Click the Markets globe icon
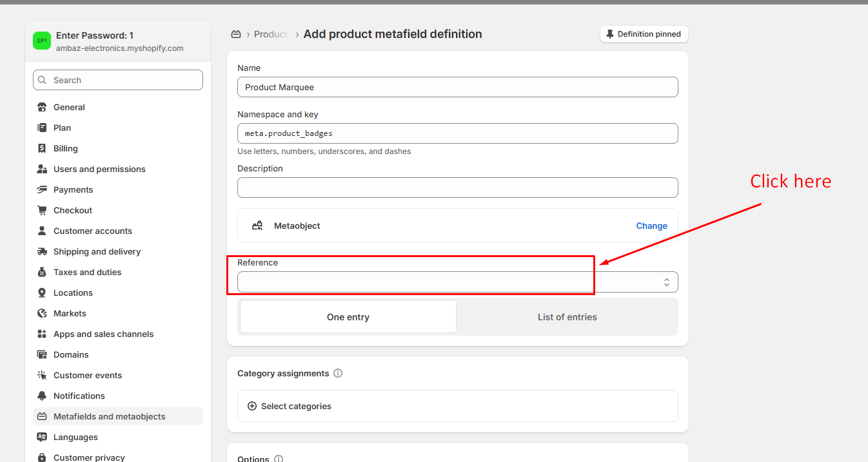 tap(42, 314)
